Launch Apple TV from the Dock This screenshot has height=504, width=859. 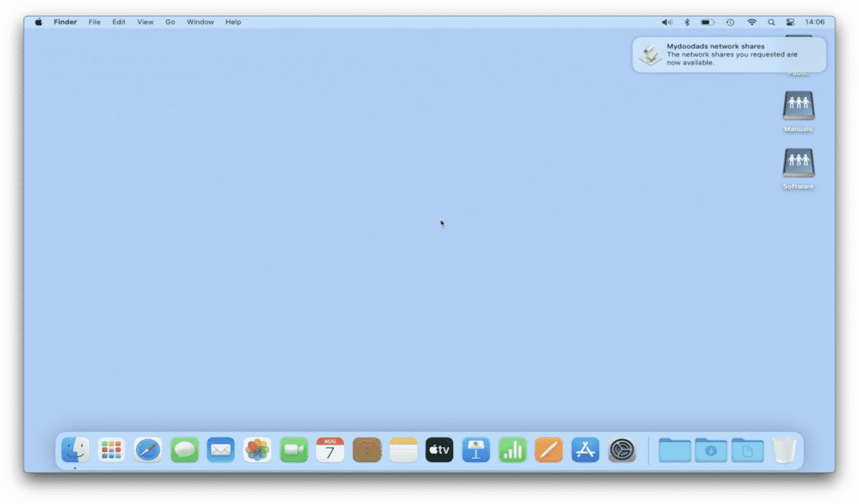tap(440, 449)
